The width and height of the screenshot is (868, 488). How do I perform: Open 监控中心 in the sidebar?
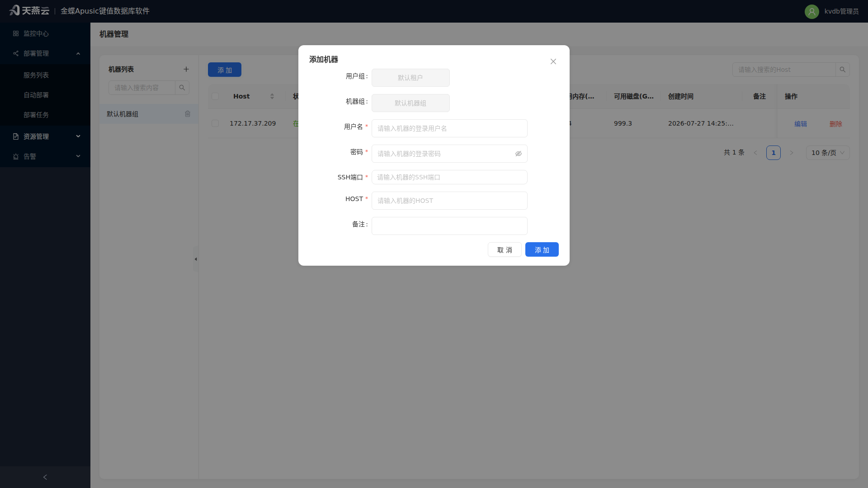(x=45, y=33)
